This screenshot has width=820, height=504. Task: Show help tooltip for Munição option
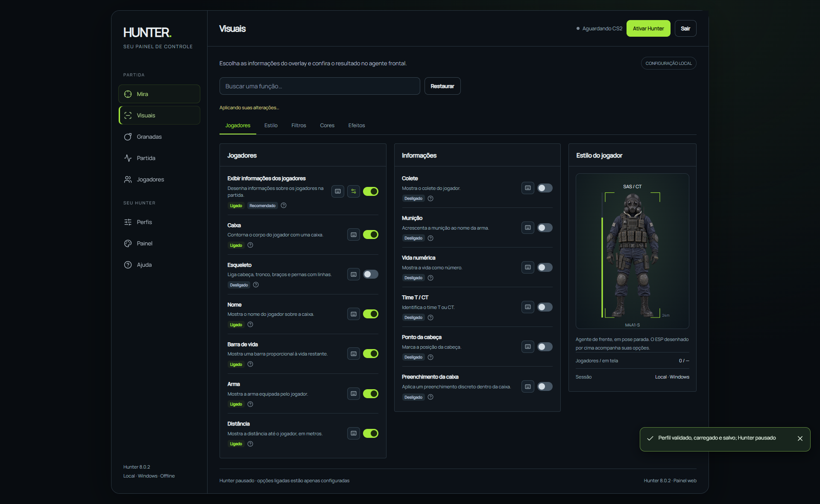(x=430, y=238)
